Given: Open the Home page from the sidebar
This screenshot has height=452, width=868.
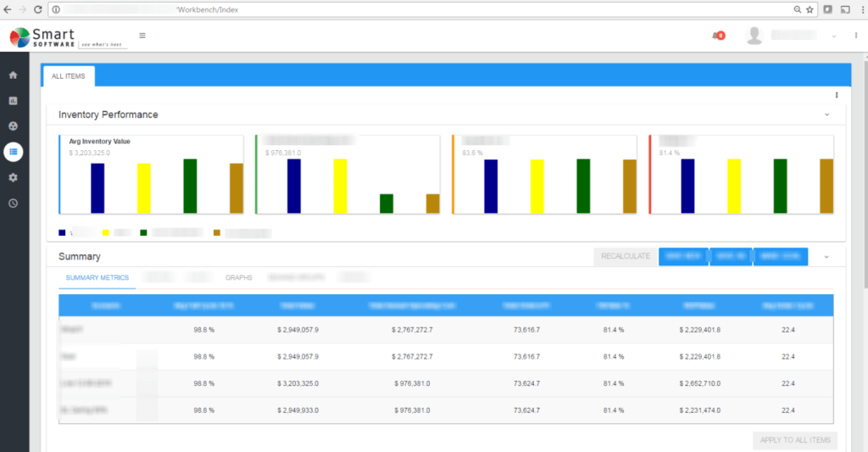Looking at the screenshot, I should (14, 75).
